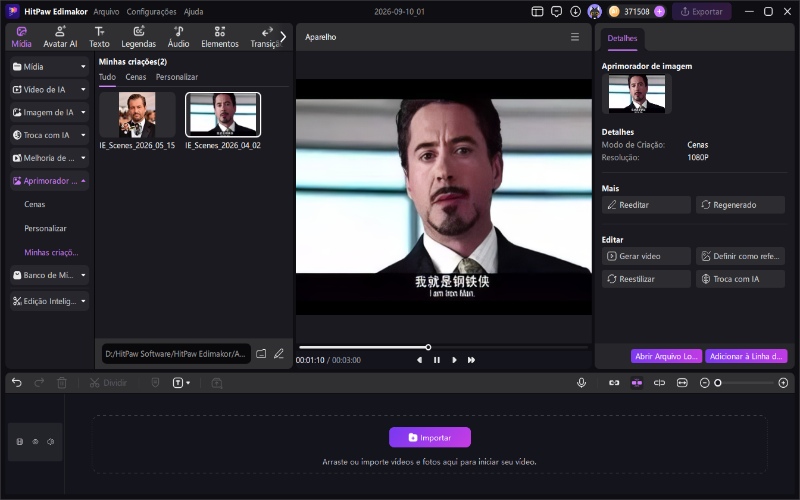Image resolution: width=800 pixels, height=500 pixels.
Task: Step back one frame in preview
Action: (419, 360)
